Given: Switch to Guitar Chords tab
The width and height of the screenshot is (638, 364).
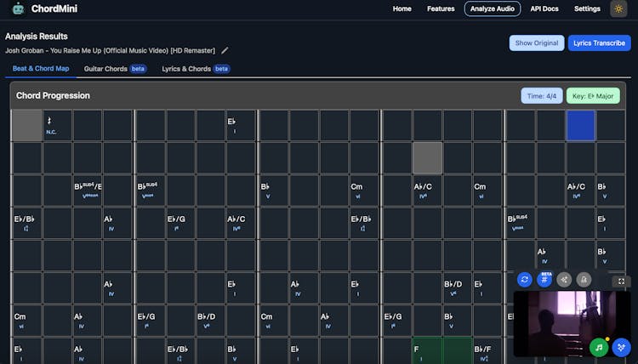Looking at the screenshot, I should coord(106,68).
